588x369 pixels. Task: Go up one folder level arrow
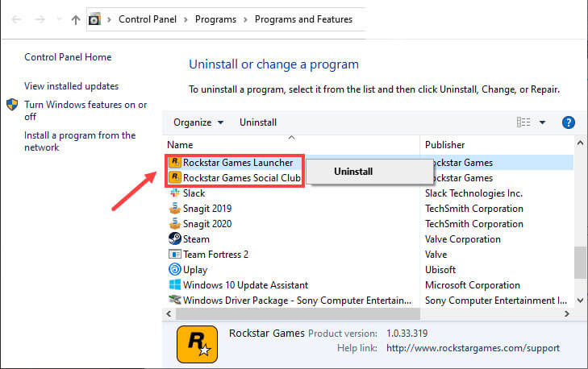click(x=76, y=19)
